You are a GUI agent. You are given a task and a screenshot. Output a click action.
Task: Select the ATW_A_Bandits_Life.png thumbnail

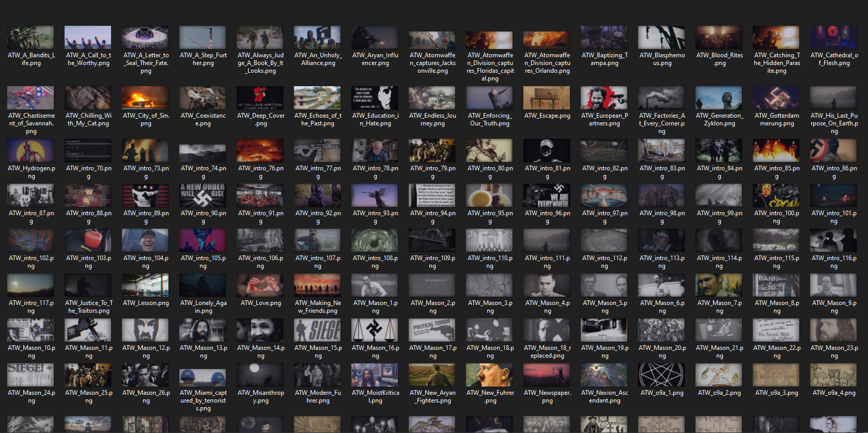[x=31, y=38]
